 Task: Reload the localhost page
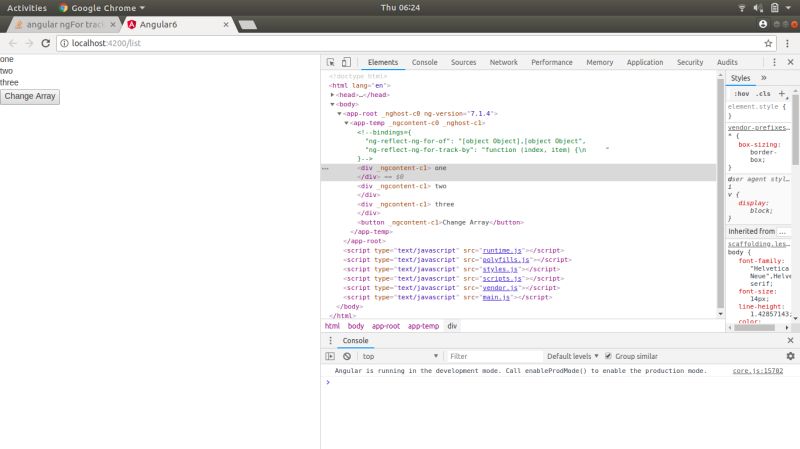coord(45,43)
